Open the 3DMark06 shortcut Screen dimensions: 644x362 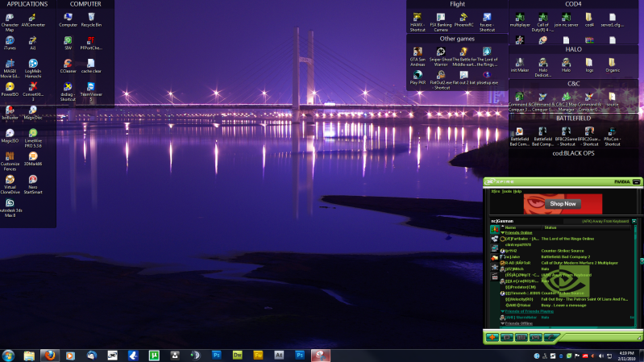[33, 159]
